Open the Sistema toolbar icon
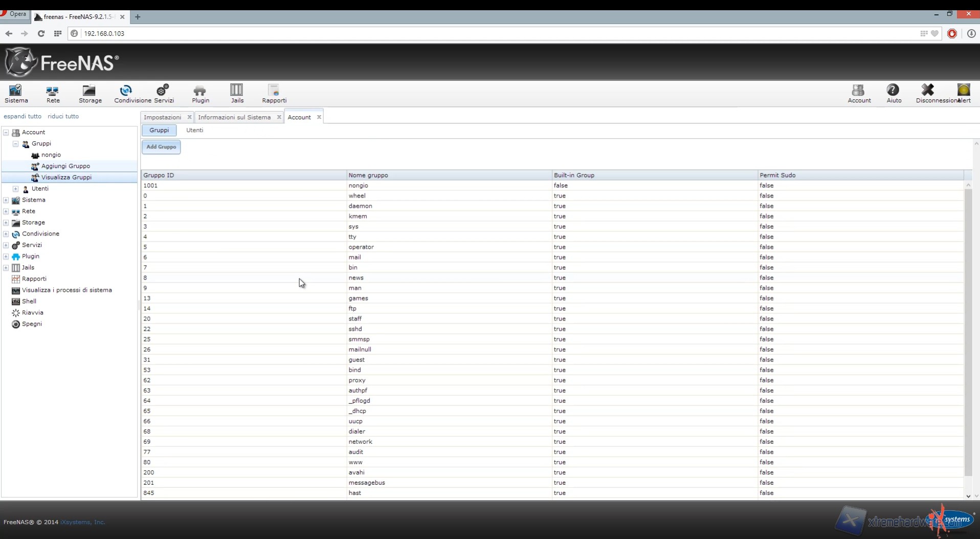Screen dimensions: 980x539 16,93
